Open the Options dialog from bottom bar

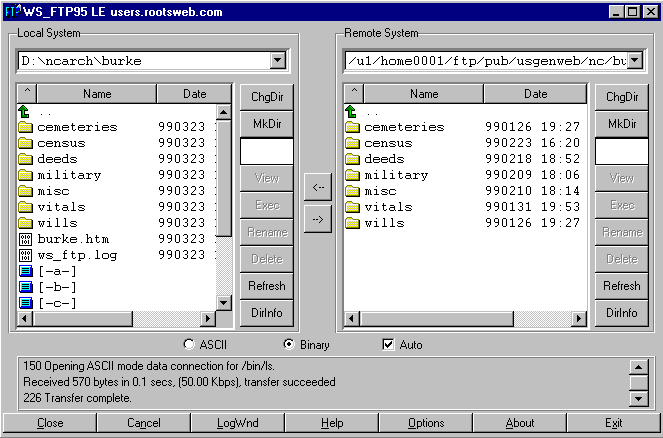(x=426, y=423)
